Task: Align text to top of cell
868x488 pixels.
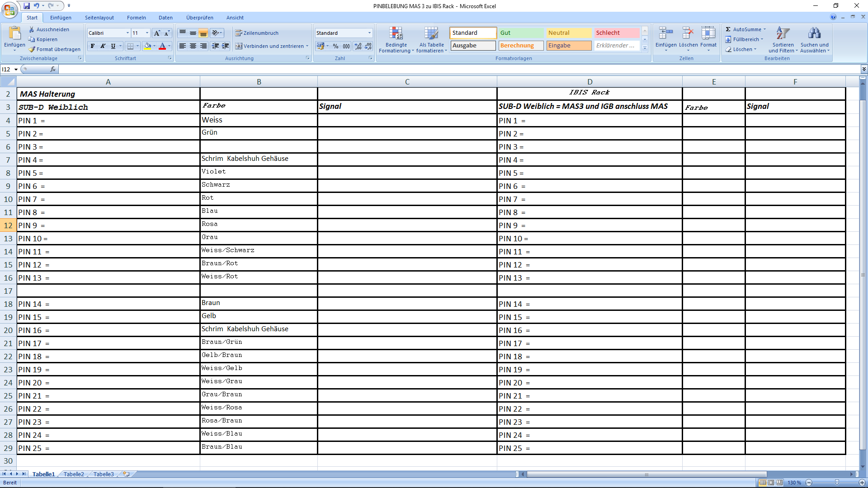Action: [183, 33]
